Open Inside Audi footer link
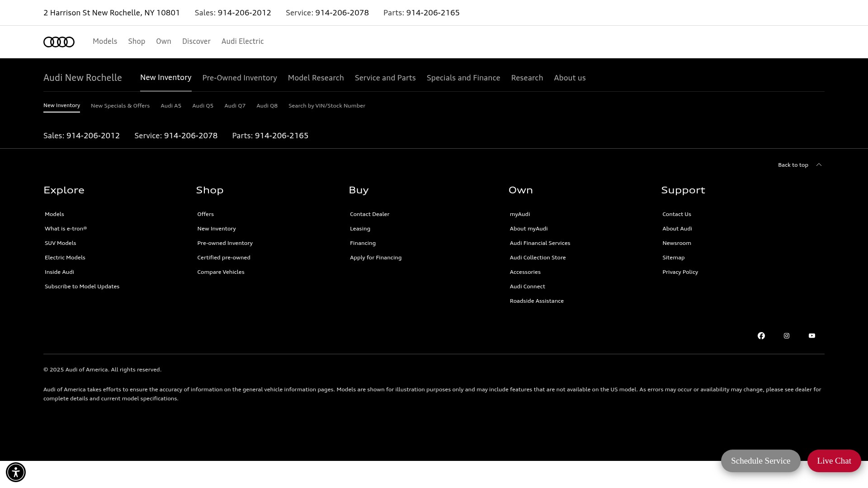This screenshot has height=488, width=868. (x=59, y=272)
